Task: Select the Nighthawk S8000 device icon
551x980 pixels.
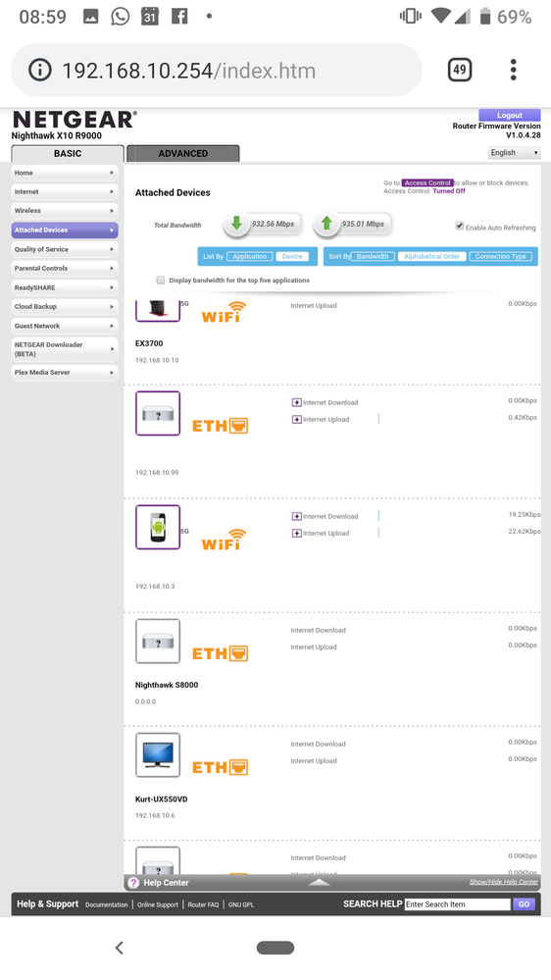Action: point(158,641)
